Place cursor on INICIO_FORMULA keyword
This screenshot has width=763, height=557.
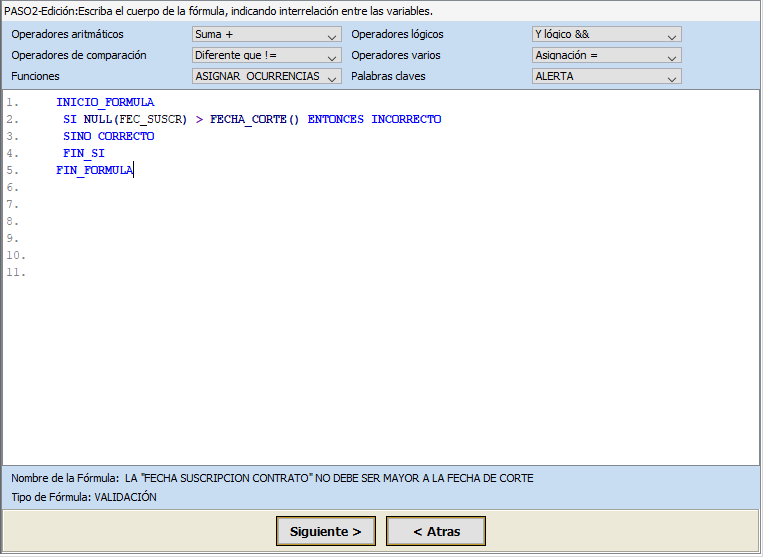pos(105,102)
